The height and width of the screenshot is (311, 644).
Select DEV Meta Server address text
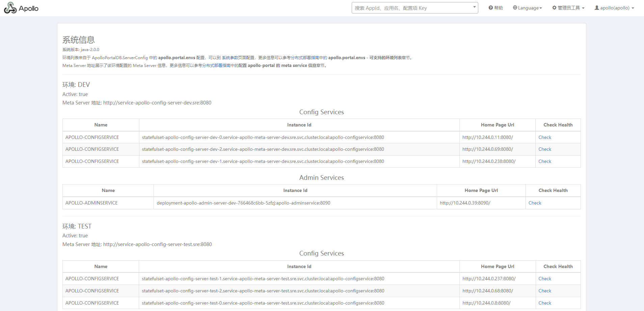137,103
